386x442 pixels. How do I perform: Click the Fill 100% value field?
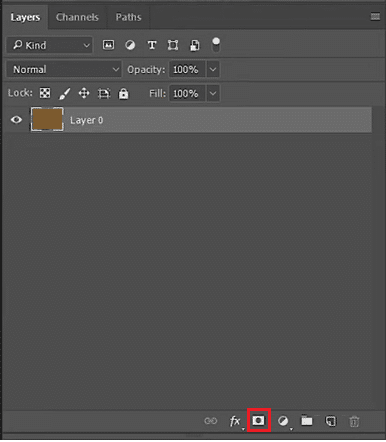click(x=187, y=93)
